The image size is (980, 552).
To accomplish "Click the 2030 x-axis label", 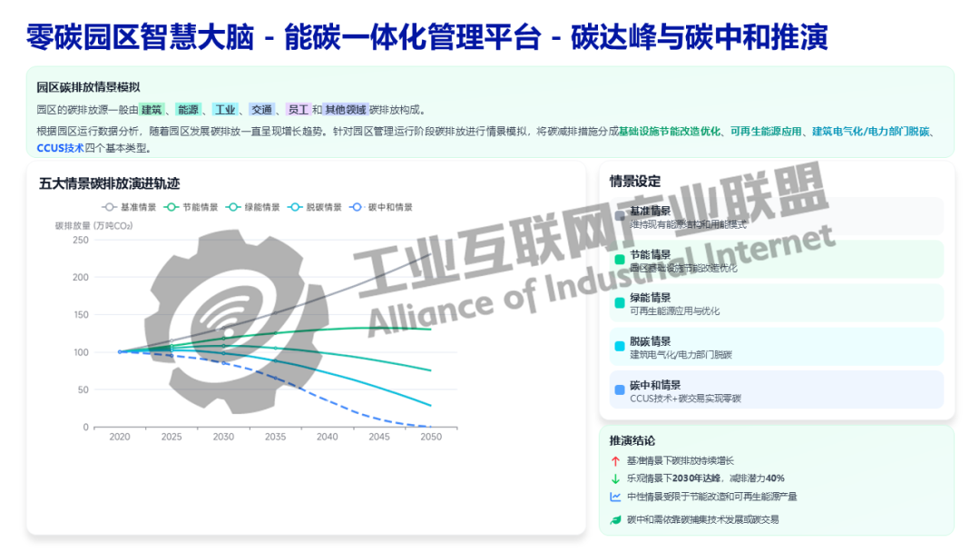I will tap(223, 437).
